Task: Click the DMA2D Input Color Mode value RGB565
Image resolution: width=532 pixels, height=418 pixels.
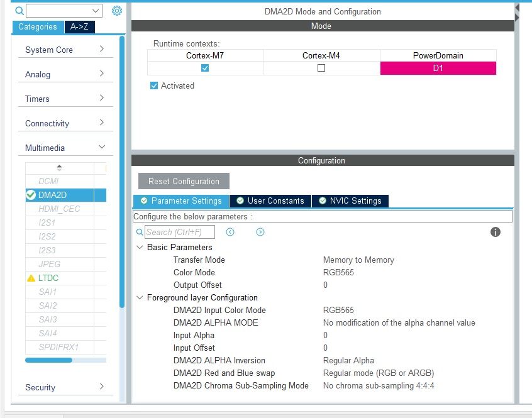Action: coord(338,310)
